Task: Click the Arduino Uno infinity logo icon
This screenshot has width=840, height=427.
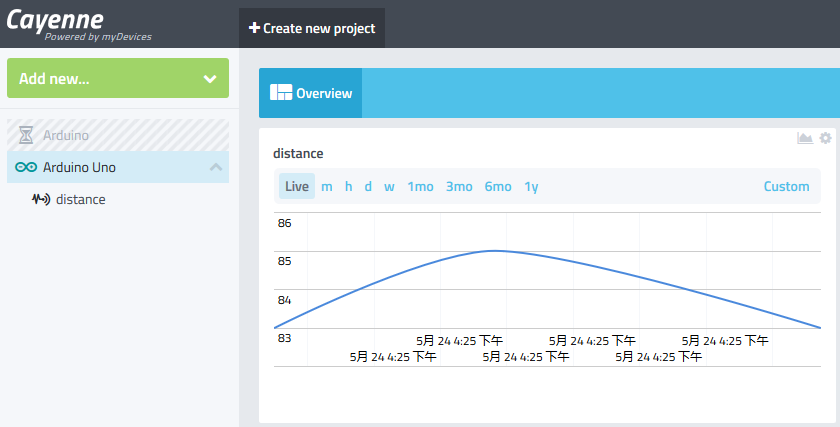Action: tap(26, 167)
